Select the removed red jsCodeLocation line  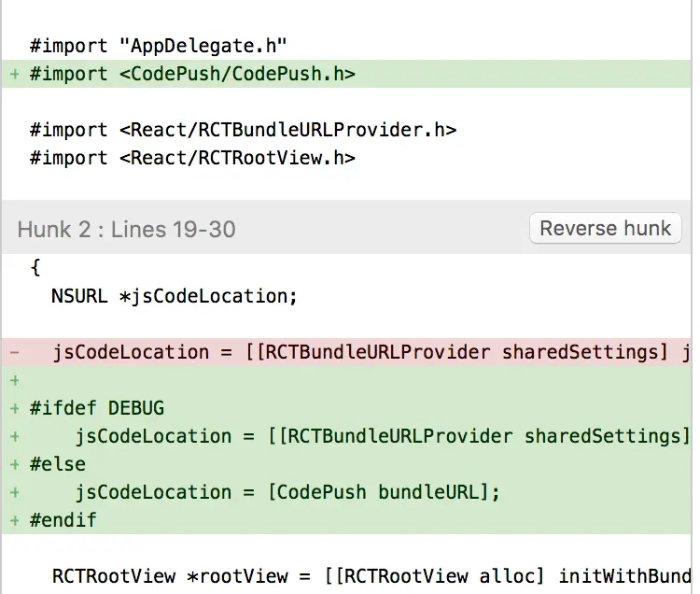click(346, 352)
